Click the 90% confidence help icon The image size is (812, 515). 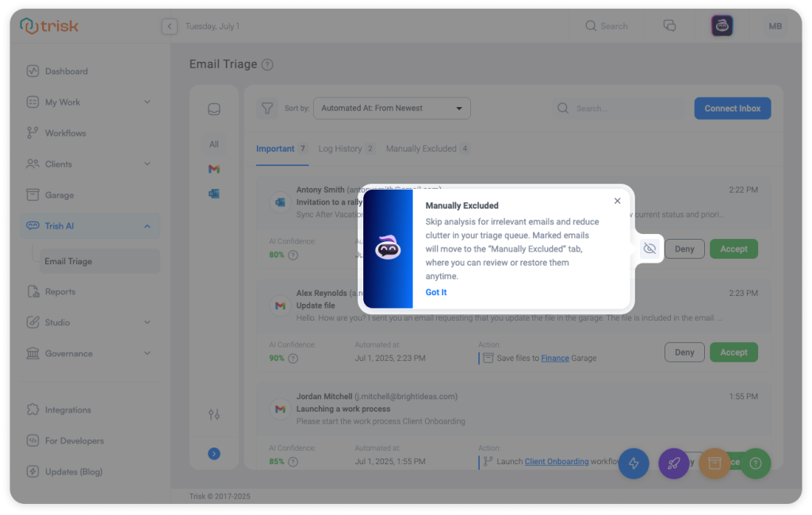(293, 359)
